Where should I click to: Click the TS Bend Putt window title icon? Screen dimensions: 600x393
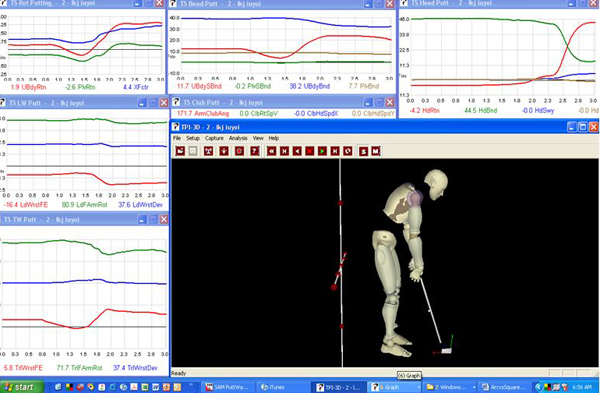173,4
